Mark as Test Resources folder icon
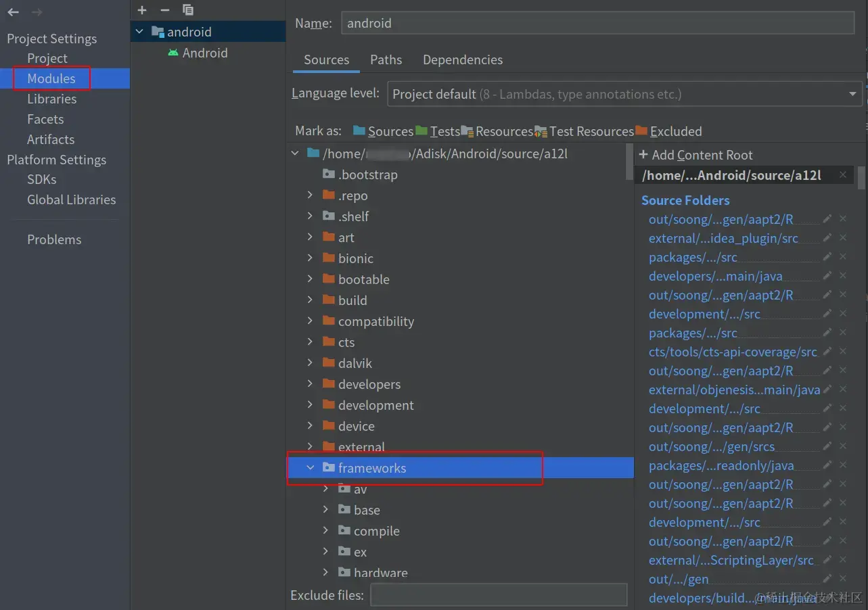 click(541, 131)
